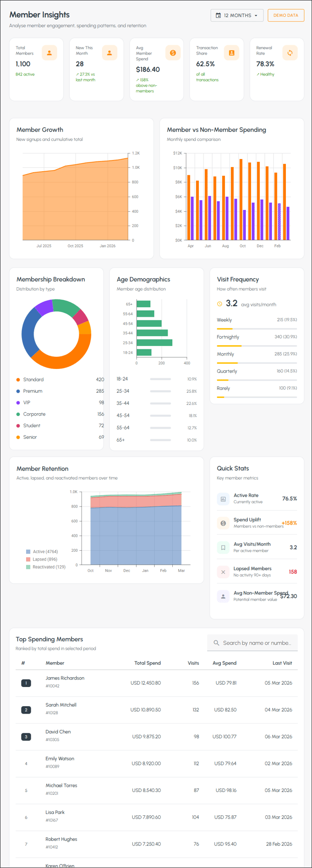The height and width of the screenshot is (868, 312).
Task: Click the Monthly visit frequency progress bar
Action: tap(257, 363)
